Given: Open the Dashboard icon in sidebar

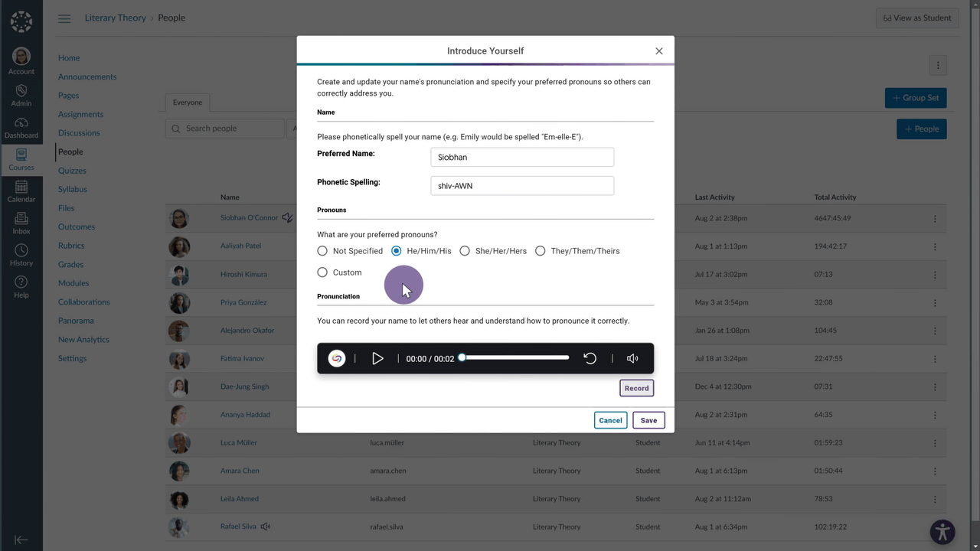Looking at the screenshot, I should pyautogui.click(x=21, y=128).
